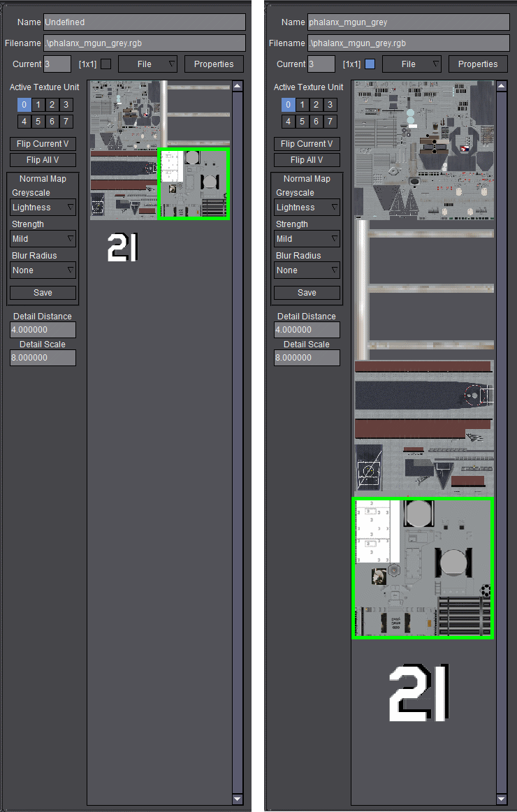Open Blur Radius None dropdown in left panel
The width and height of the screenshot is (517, 812).
pos(43,270)
